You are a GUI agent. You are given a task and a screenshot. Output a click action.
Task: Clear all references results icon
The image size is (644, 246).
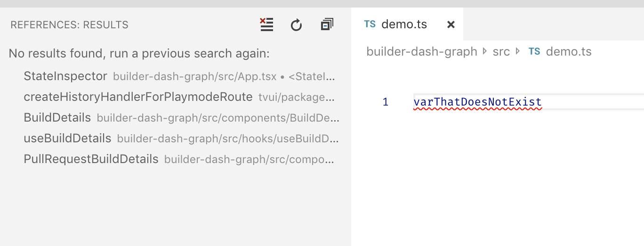coord(267,25)
